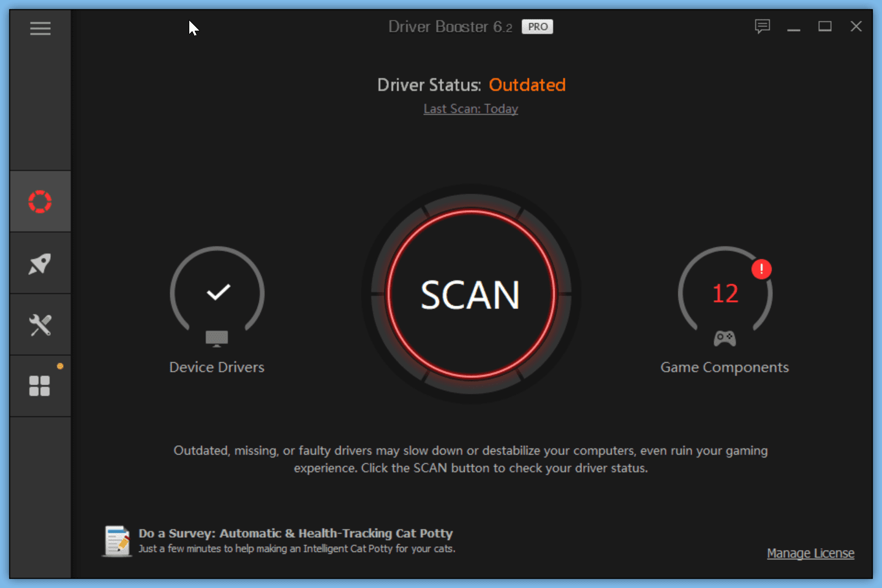Click the Device Drivers label
This screenshot has height=588, width=882.
[217, 367]
